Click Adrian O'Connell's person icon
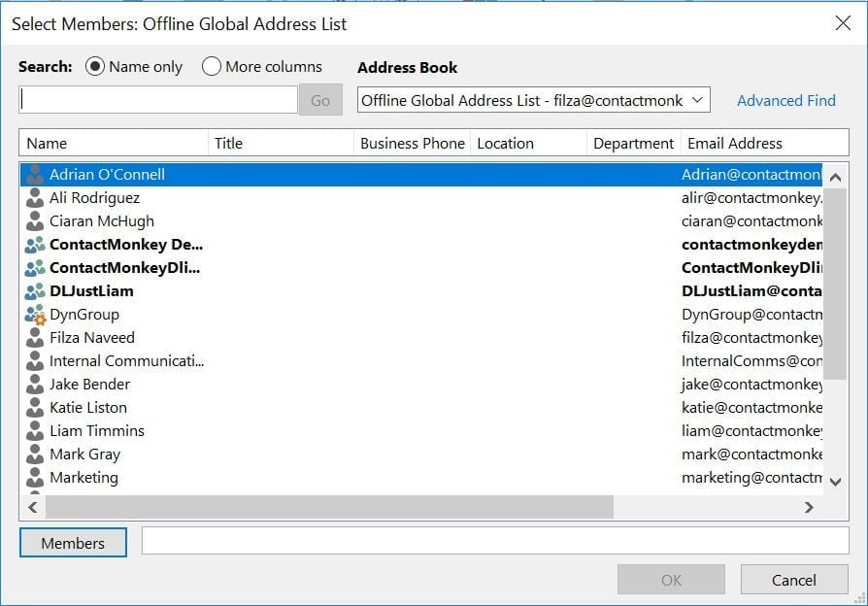The height and width of the screenshot is (606, 868). pyautogui.click(x=35, y=175)
